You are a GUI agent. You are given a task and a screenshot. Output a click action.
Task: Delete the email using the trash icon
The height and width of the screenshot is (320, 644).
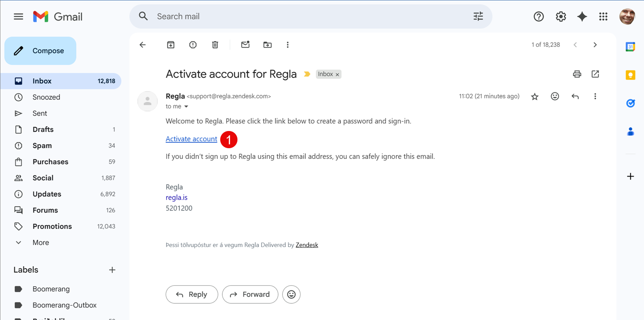click(215, 45)
